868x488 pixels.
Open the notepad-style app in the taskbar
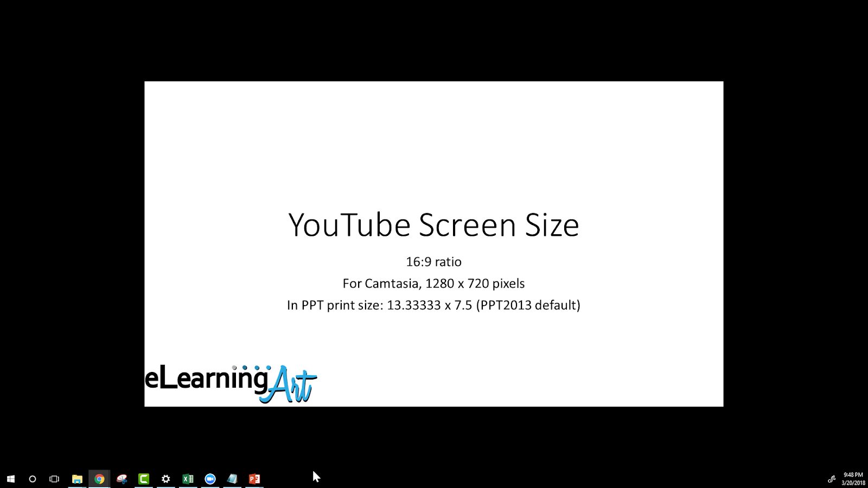[x=232, y=479]
